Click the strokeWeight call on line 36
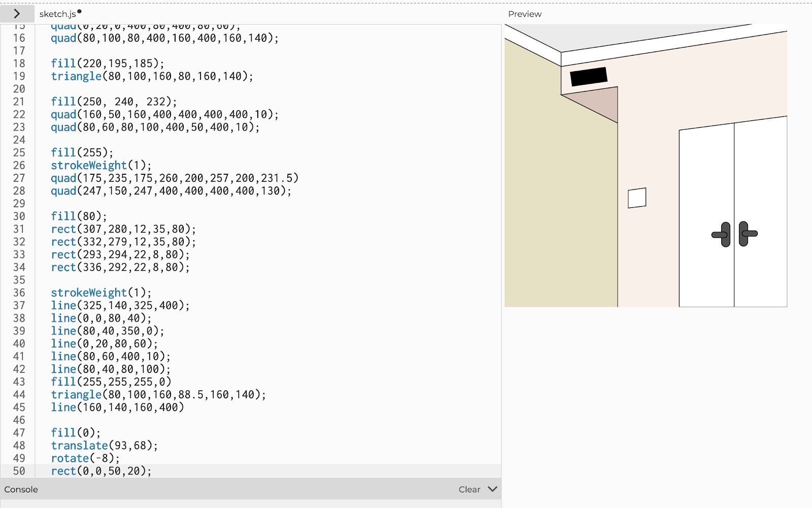The image size is (812, 508). click(x=89, y=293)
